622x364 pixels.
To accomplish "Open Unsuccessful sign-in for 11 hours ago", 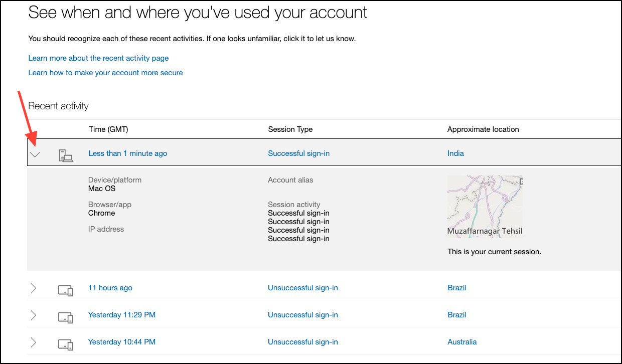I will (x=303, y=288).
